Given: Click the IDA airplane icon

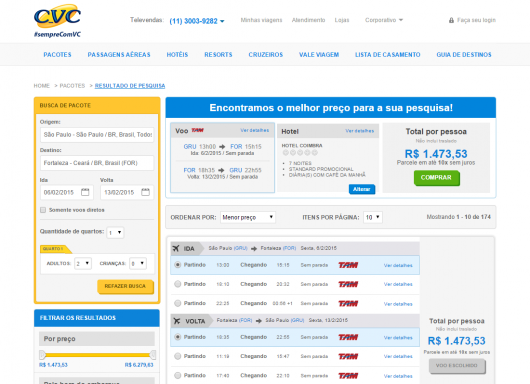Looking at the screenshot, I should pos(176,248).
